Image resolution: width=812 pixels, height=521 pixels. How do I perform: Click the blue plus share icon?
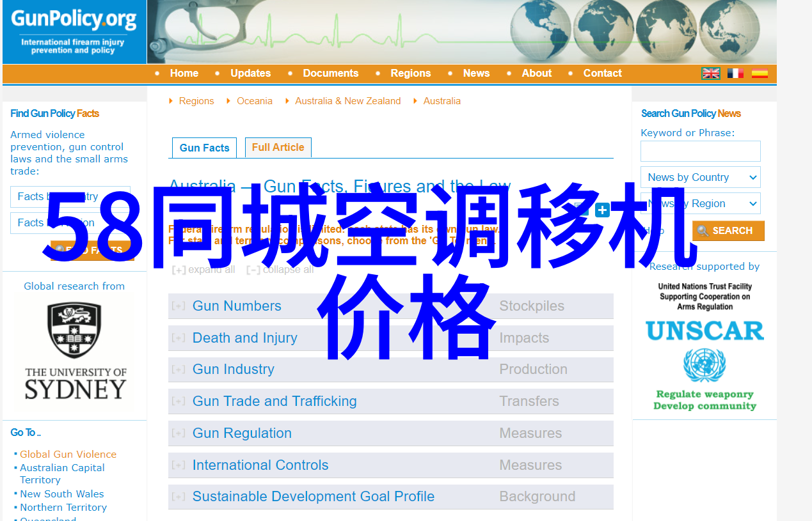tap(602, 210)
